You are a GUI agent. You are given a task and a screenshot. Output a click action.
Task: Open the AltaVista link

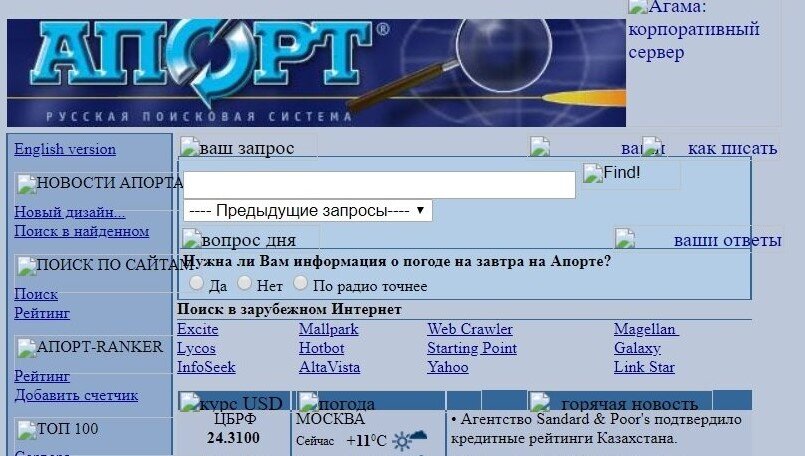330,367
